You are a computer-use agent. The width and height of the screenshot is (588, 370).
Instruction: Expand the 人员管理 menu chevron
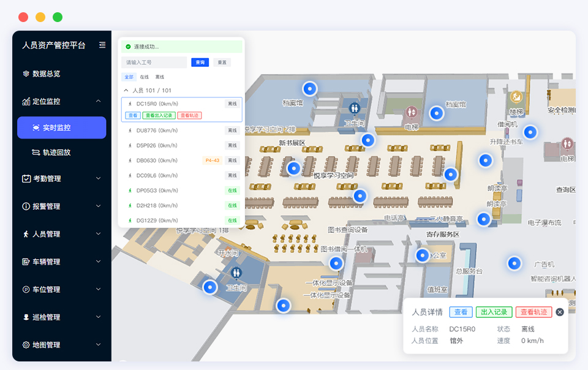coord(98,234)
